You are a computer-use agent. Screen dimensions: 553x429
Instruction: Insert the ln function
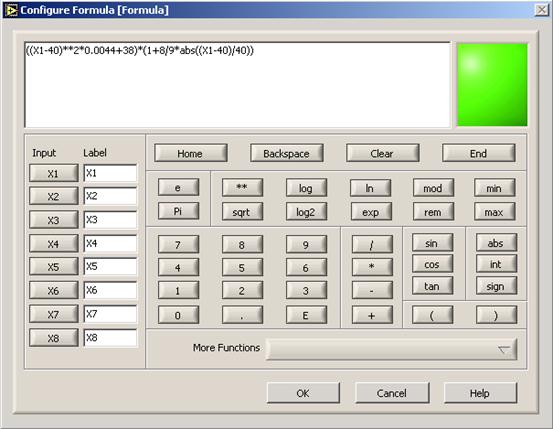pyautogui.click(x=370, y=188)
